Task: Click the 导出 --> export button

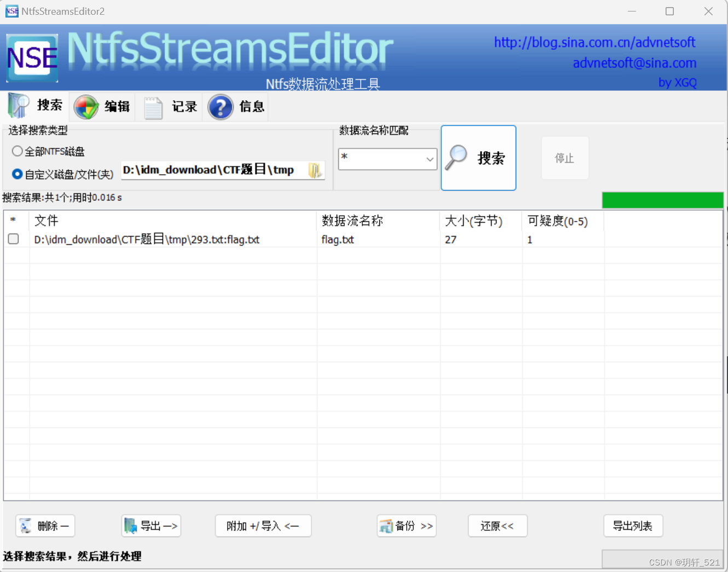Action: 151,526
